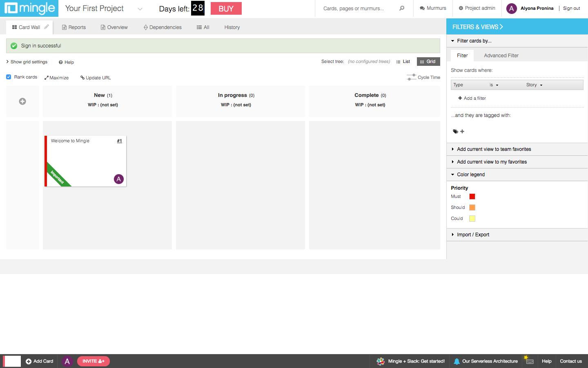The image size is (588, 368).
Task: Click the BUY button
Action: click(226, 9)
